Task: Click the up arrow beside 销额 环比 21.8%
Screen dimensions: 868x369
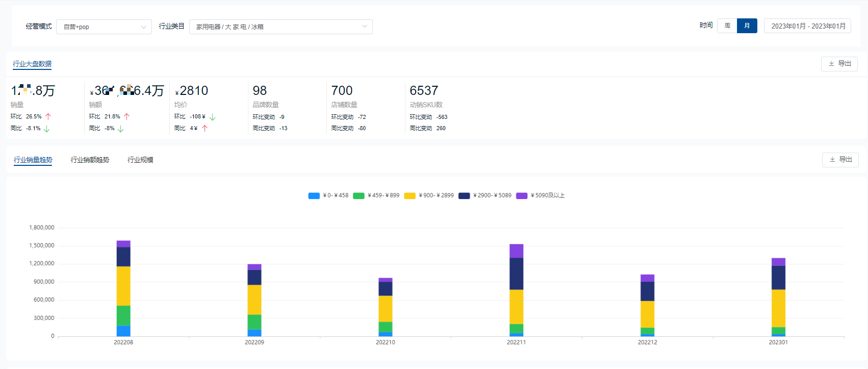Action: [x=127, y=116]
